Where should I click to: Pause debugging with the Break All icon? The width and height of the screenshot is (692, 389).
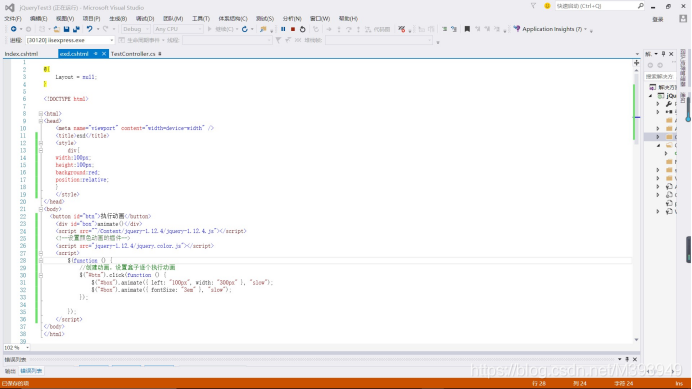point(283,29)
